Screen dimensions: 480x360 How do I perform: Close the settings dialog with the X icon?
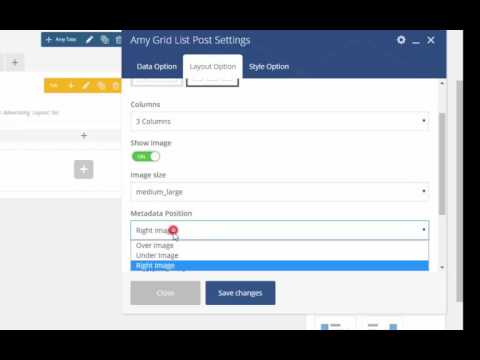[x=431, y=40]
